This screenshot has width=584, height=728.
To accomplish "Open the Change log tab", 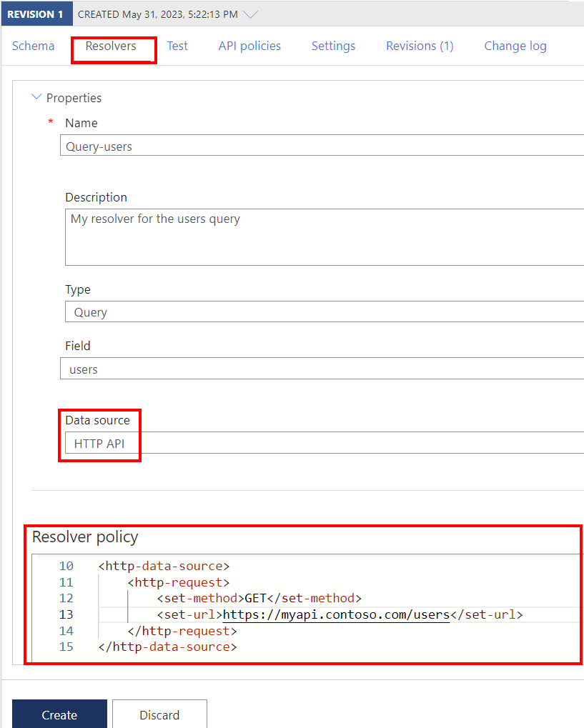I will 515,46.
